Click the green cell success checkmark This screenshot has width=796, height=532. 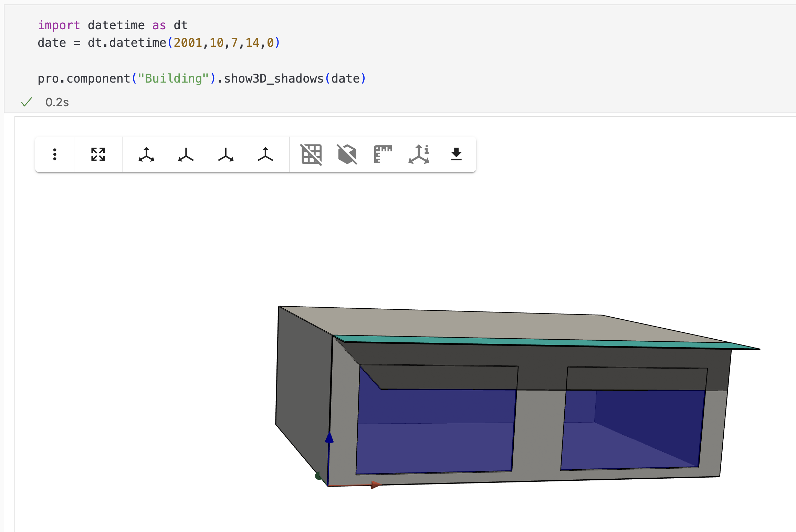[27, 102]
